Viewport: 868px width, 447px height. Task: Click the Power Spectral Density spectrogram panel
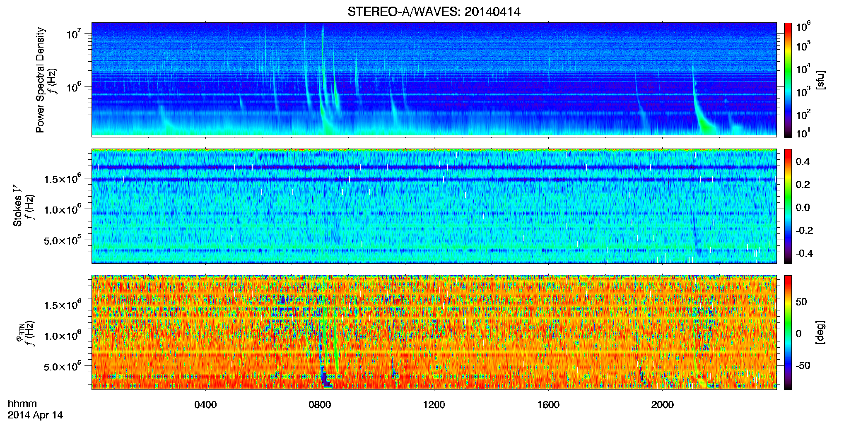(x=434, y=79)
